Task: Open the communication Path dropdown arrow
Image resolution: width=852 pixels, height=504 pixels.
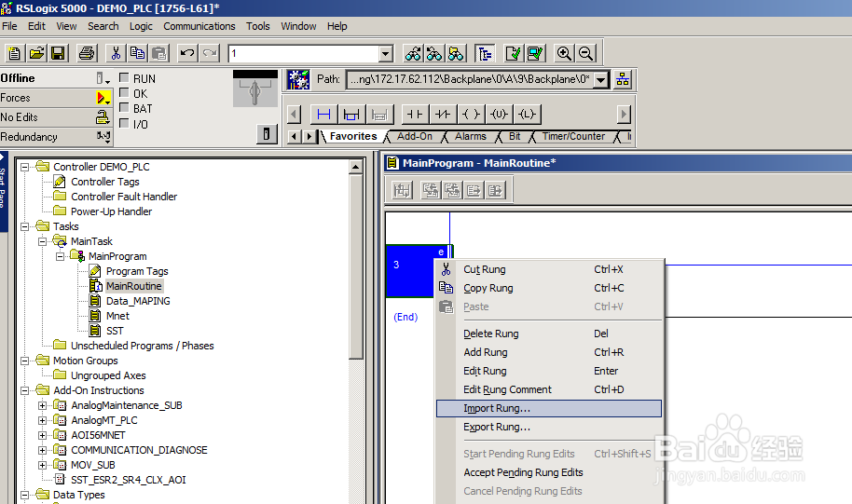Action: tap(601, 80)
